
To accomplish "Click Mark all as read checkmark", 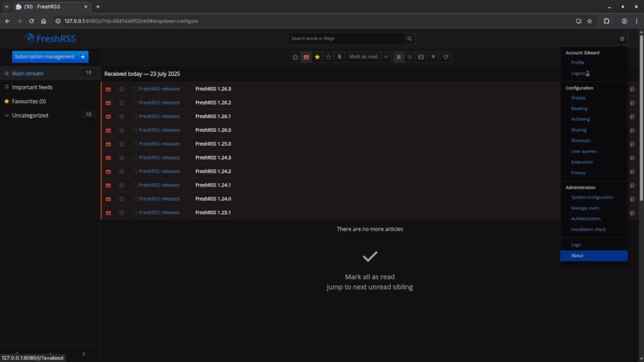I will (370, 256).
